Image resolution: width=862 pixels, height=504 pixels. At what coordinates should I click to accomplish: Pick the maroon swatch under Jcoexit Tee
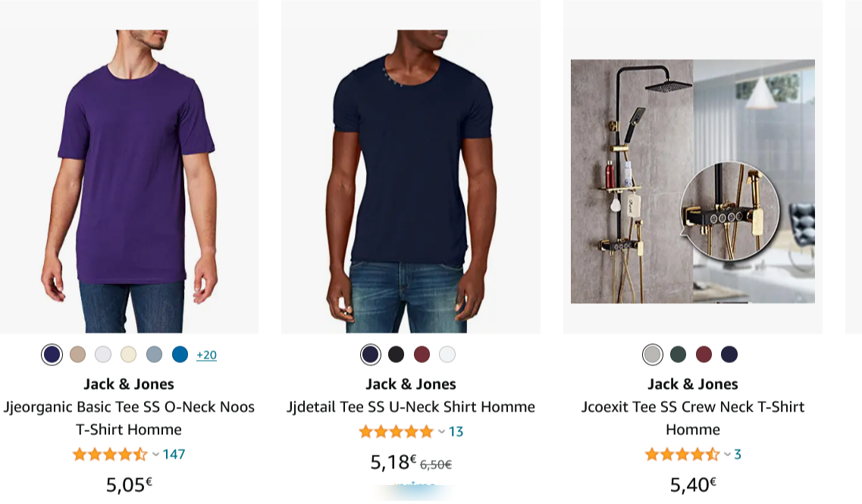tap(703, 354)
